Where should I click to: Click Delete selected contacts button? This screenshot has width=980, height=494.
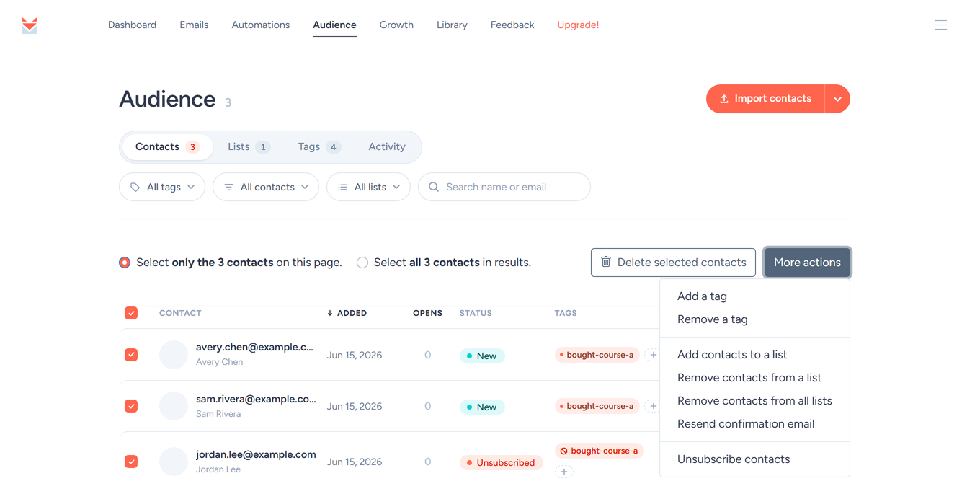point(673,263)
